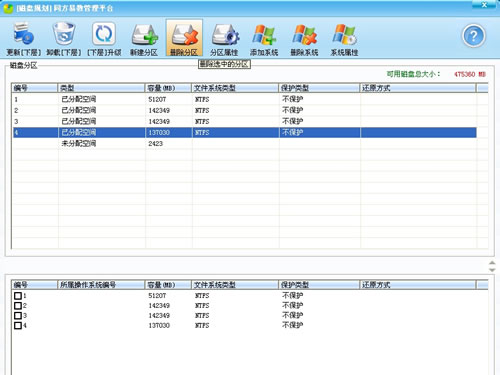
Task: Click upper table 还原方式 column header
Action: point(418,88)
